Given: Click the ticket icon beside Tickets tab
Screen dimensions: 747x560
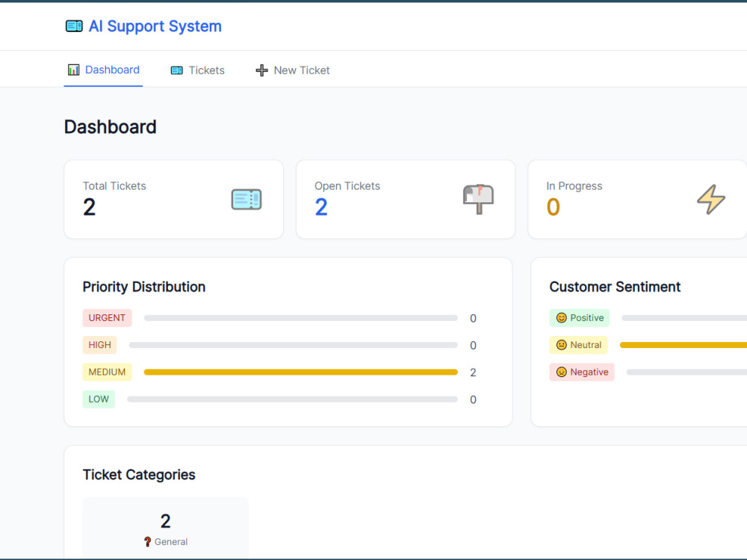Looking at the screenshot, I should pyautogui.click(x=177, y=70).
